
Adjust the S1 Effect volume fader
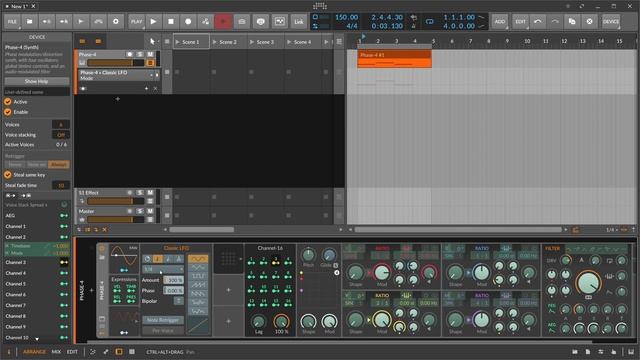[116, 201]
